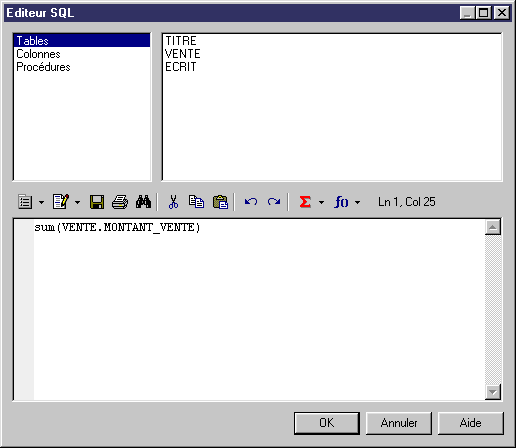Select Colonnes in the left list
This screenshot has height=448, width=516.
click(x=38, y=54)
